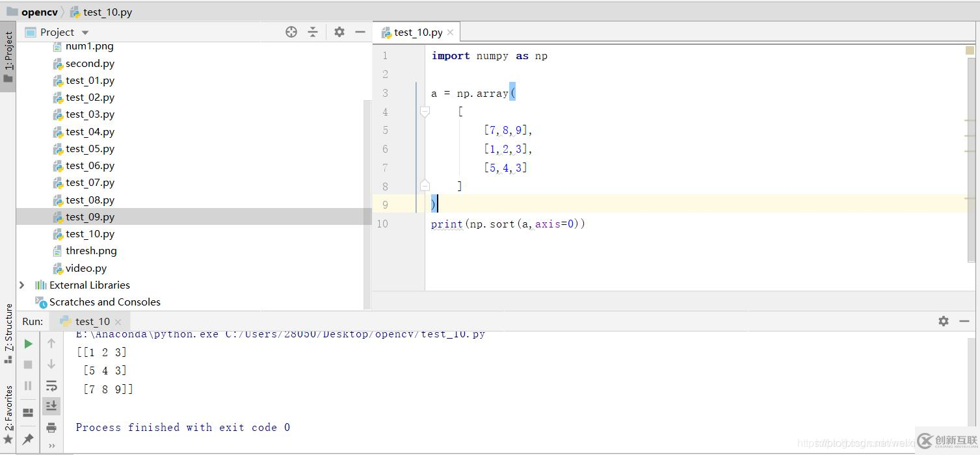Image resolution: width=980 pixels, height=455 pixels.
Task: Collapse code fold at line 4
Action: pos(425,112)
